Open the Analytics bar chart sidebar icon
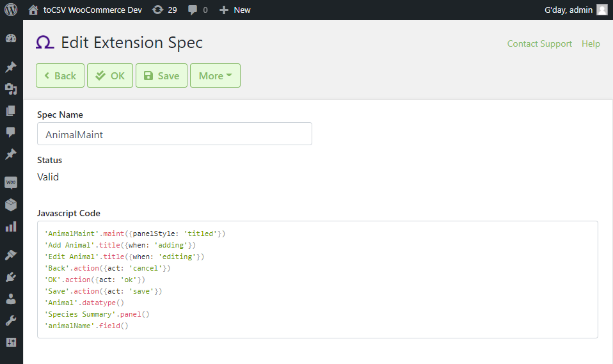This screenshot has width=613, height=364. coord(11,226)
